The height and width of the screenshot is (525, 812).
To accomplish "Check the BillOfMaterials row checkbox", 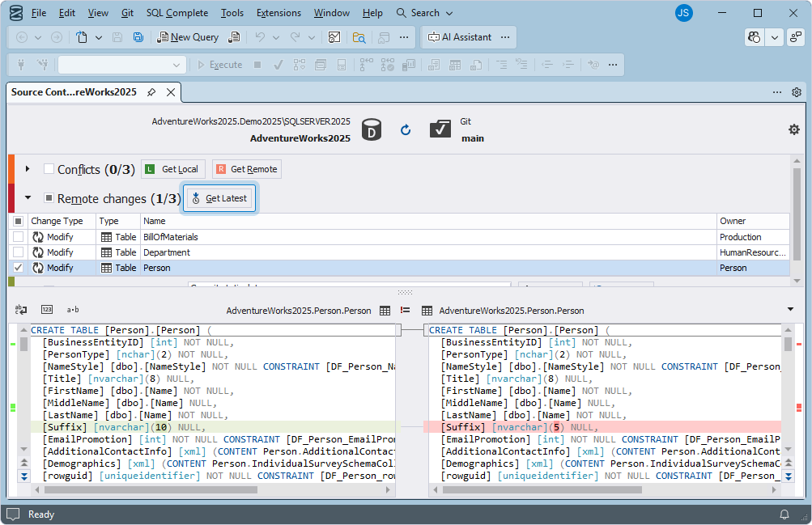I will point(18,237).
